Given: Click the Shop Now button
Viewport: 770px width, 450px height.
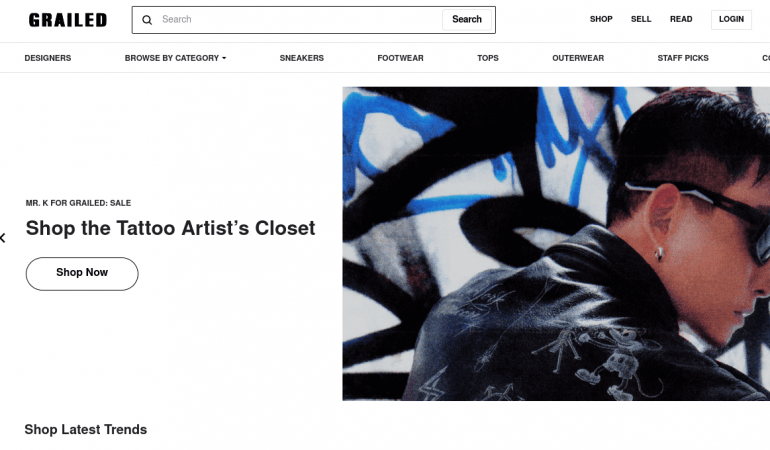Looking at the screenshot, I should (x=82, y=274).
